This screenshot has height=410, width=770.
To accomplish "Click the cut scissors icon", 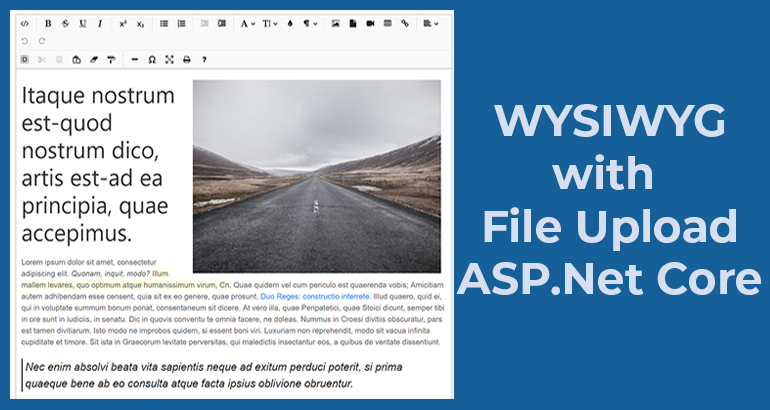I will 42,59.
